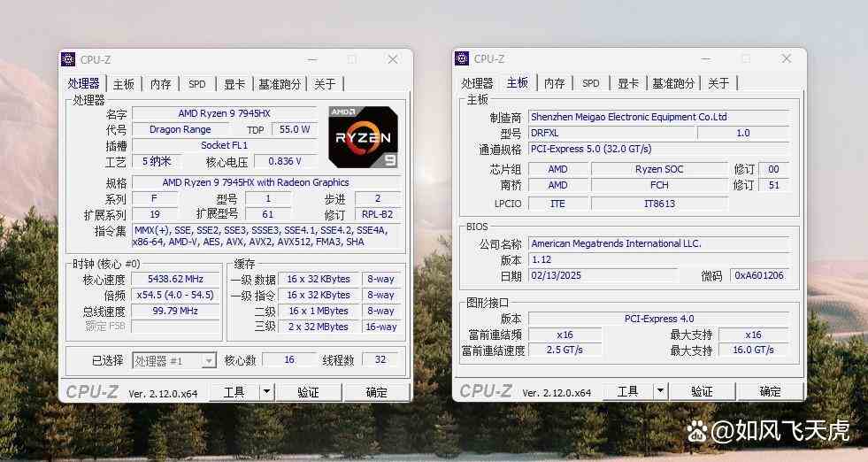Screen dimensions: 868x462
Task: Click the graphics interface PCI-Express 4.0 value
Action: click(659, 320)
